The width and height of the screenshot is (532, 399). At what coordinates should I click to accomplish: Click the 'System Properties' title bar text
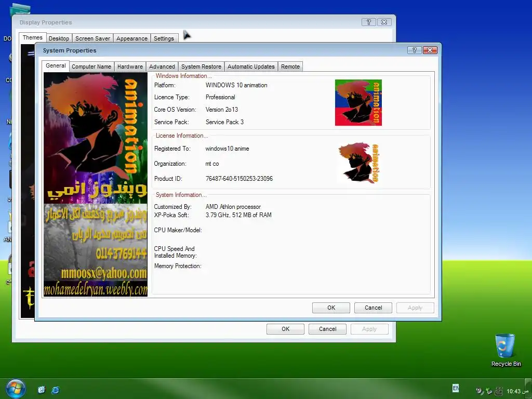[x=70, y=50]
